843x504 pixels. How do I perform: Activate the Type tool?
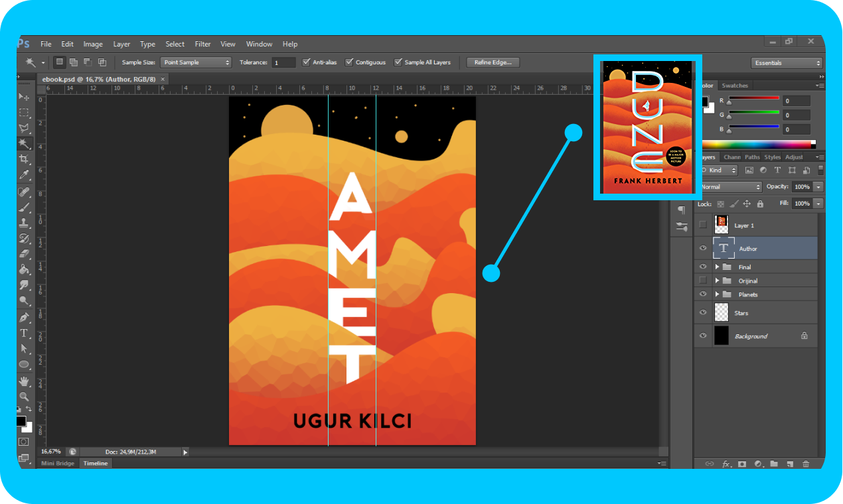point(25,334)
